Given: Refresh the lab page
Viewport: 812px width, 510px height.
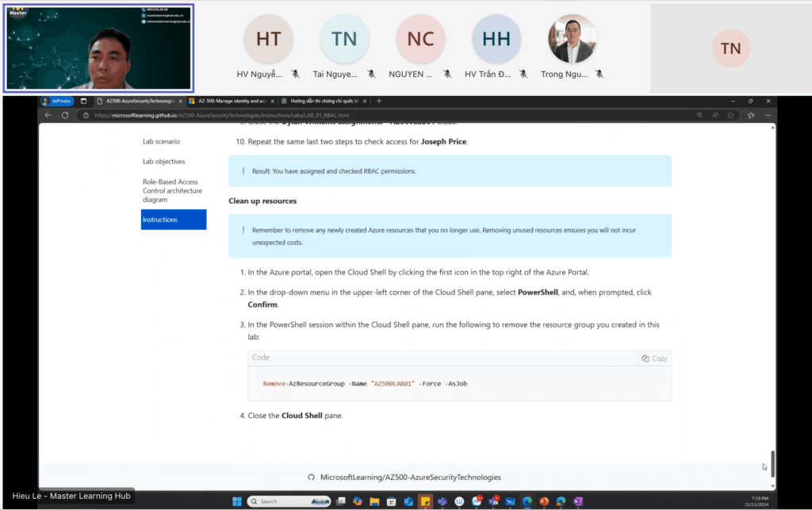Looking at the screenshot, I should 65,116.
